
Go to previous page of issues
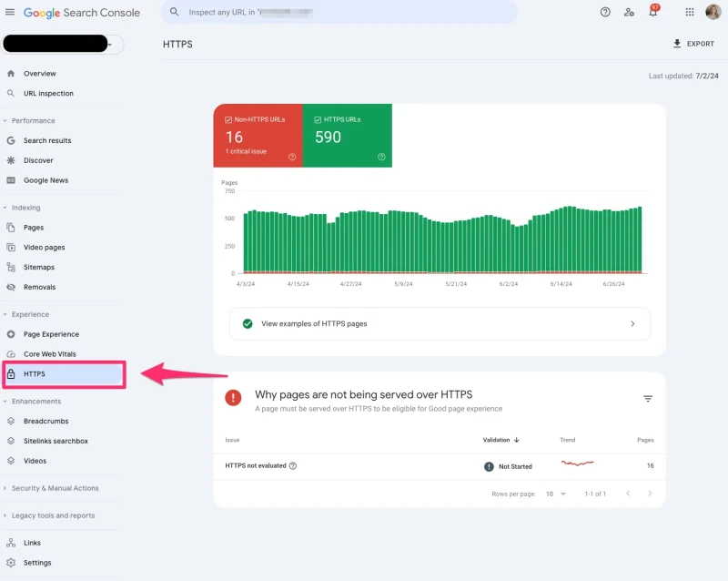(628, 494)
